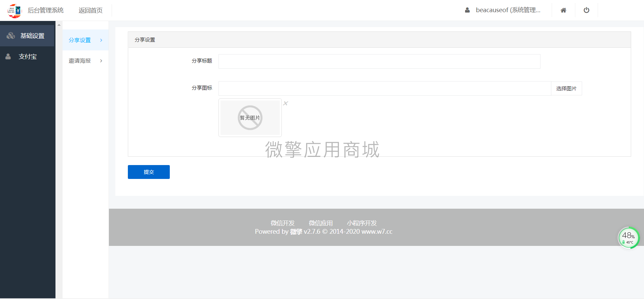This screenshot has width=644, height=299.
Task: Submit the form with 提交 button
Action: 149,172
